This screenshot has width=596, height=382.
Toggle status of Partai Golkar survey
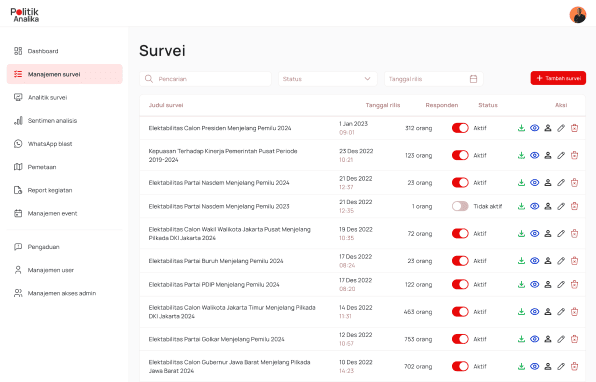pyautogui.click(x=460, y=339)
